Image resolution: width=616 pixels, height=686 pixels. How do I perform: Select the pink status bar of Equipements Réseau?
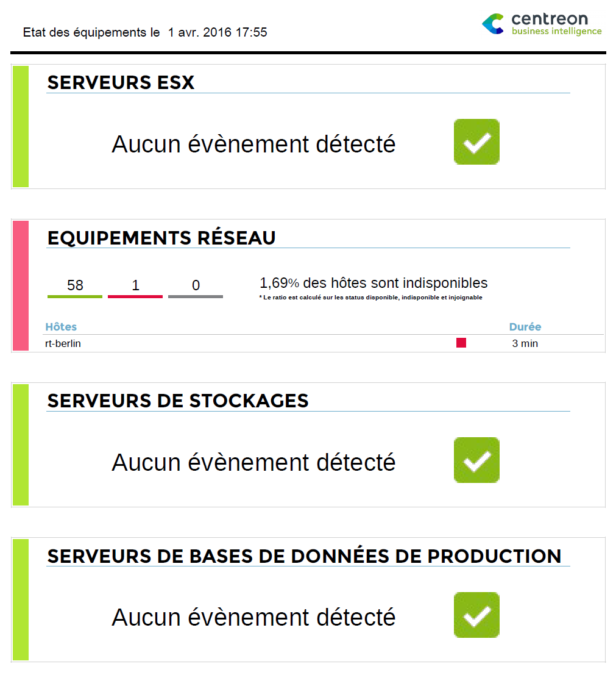[21, 285]
